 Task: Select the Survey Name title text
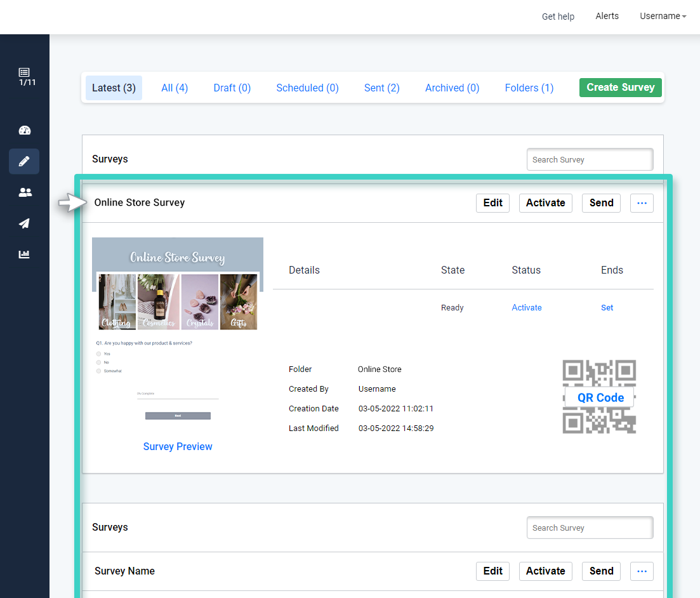[124, 571]
